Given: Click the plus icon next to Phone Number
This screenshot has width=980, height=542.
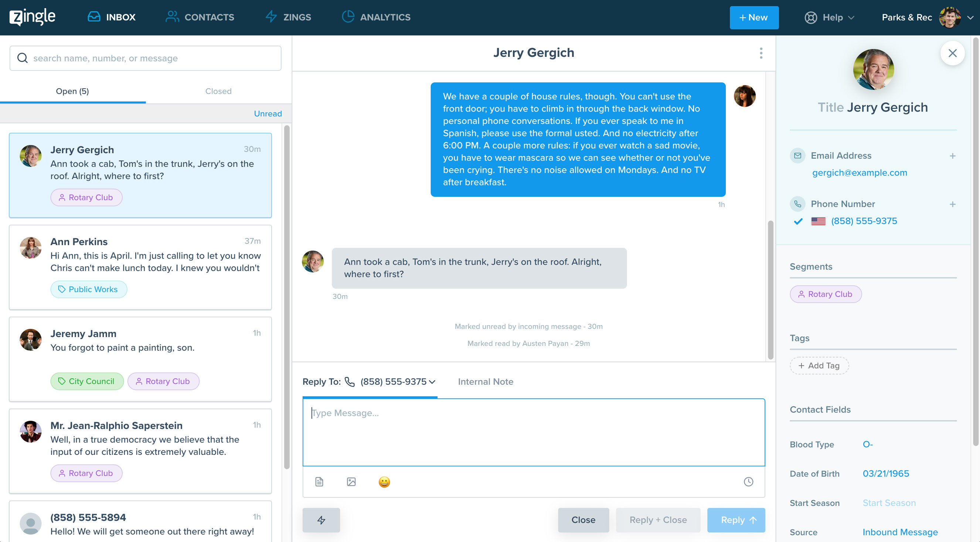Looking at the screenshot, I should [952, 204].
